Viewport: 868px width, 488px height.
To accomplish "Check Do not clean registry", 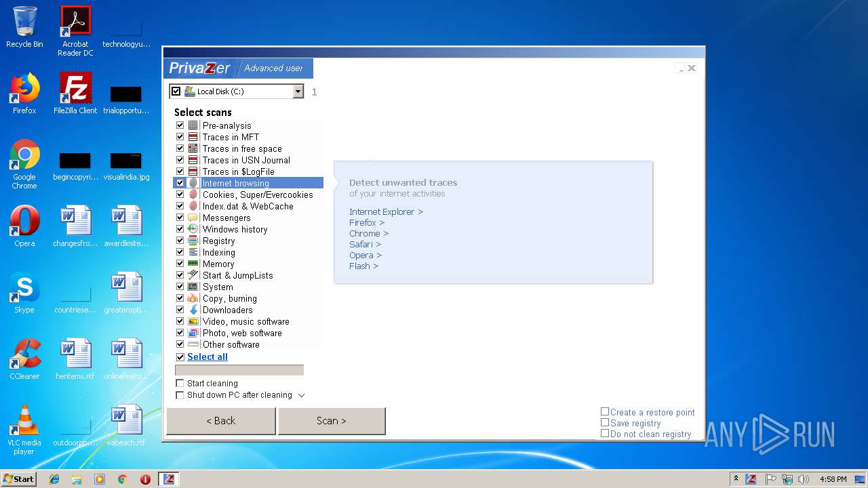I will point(605,433).
